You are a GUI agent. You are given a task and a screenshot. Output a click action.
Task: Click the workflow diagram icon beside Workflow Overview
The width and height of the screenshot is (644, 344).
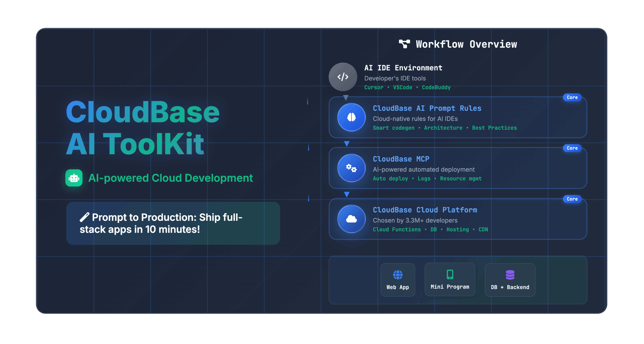[x=404, y=44]
